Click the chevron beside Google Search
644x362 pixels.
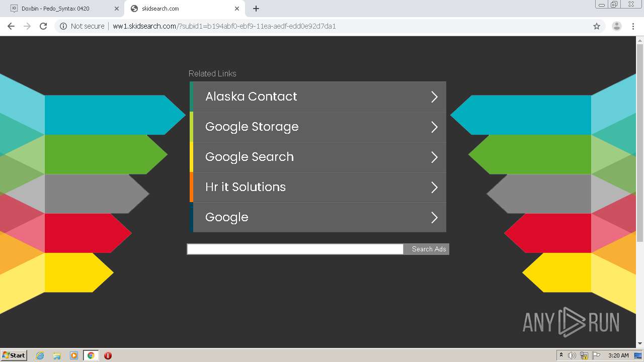[x=434, y=157]
